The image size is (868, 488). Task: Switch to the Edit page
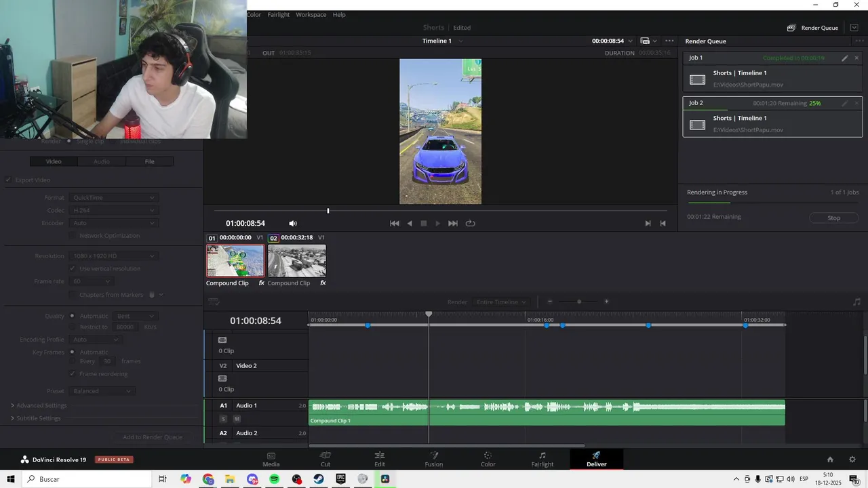[x=380, y=459]
